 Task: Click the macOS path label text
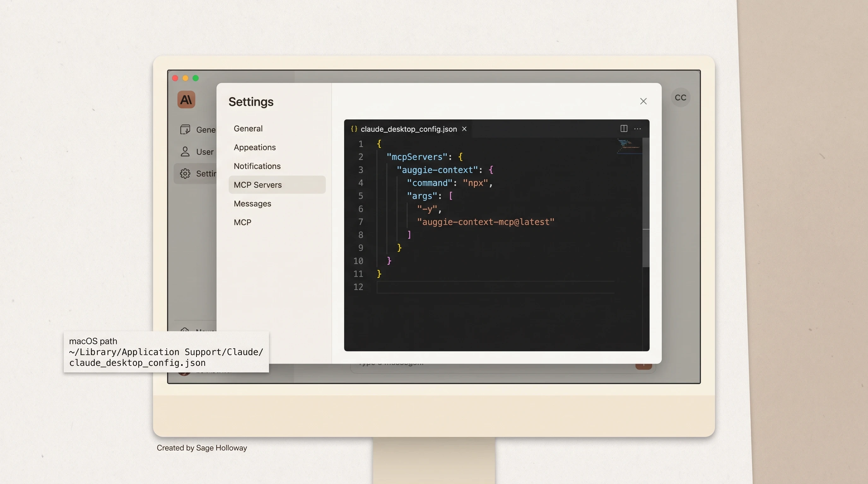93,341
